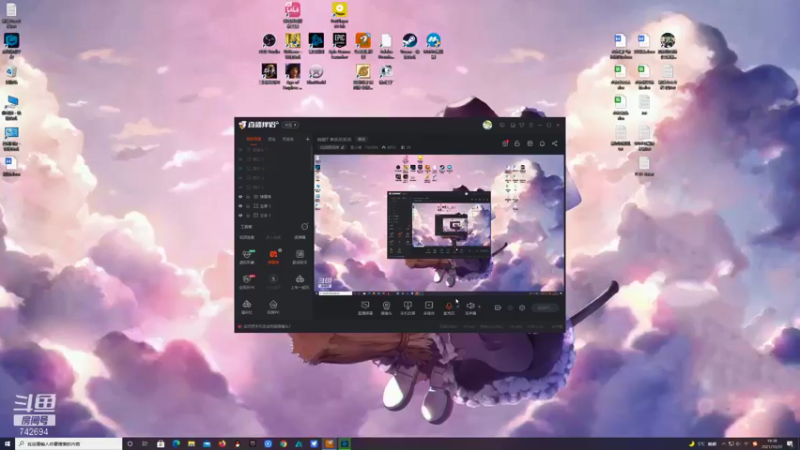Screen dimensions: 800x450
Task: Open the square panel icon left of the bell
Action: [530, 143]
